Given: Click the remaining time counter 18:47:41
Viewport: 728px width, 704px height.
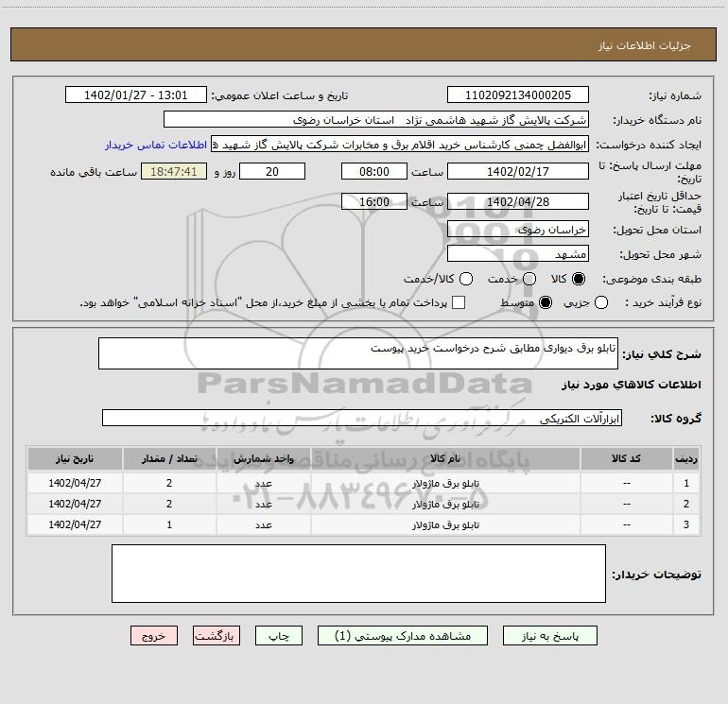Looking at the screenshot, I should pos(174,171).
